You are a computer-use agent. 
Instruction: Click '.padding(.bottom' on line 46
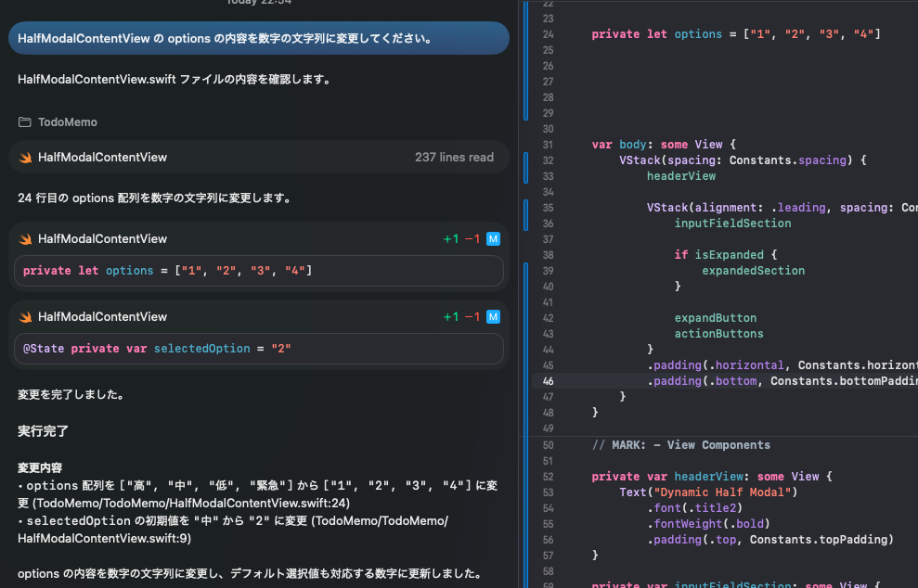pyautogui.click(x=702, y=381)
